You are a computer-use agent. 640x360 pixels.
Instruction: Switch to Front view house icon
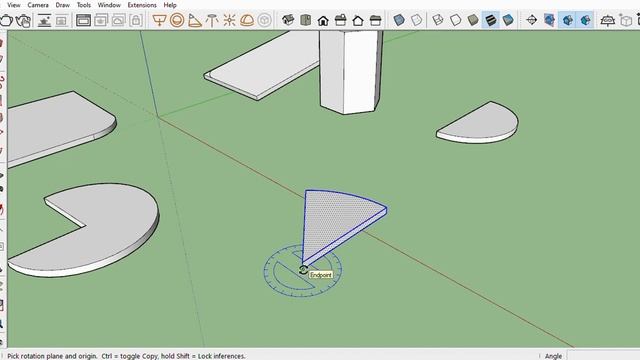click(x=323, y=20)
